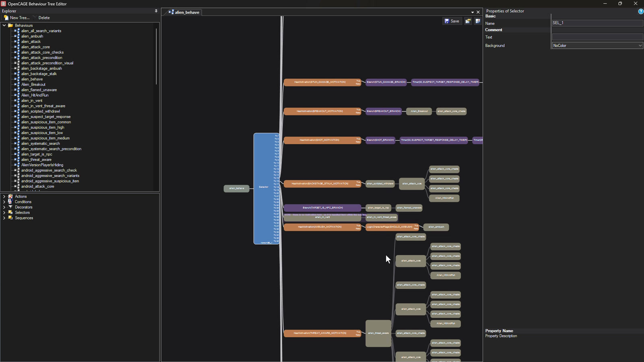Select alien_ambush in Behaviours tree
644x362 pixels.
pyautogui.click(x=32, y=36)
